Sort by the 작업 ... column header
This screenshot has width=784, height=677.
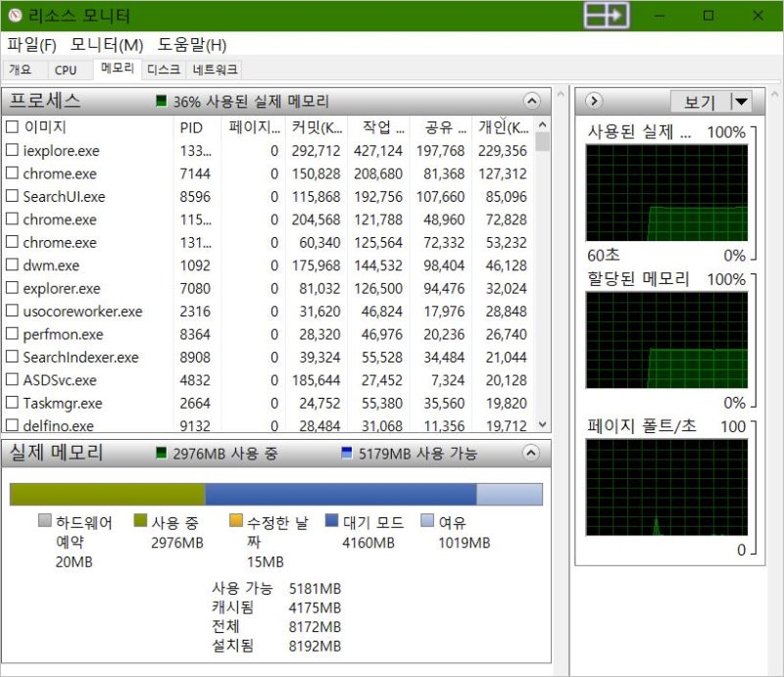point(379,127)
